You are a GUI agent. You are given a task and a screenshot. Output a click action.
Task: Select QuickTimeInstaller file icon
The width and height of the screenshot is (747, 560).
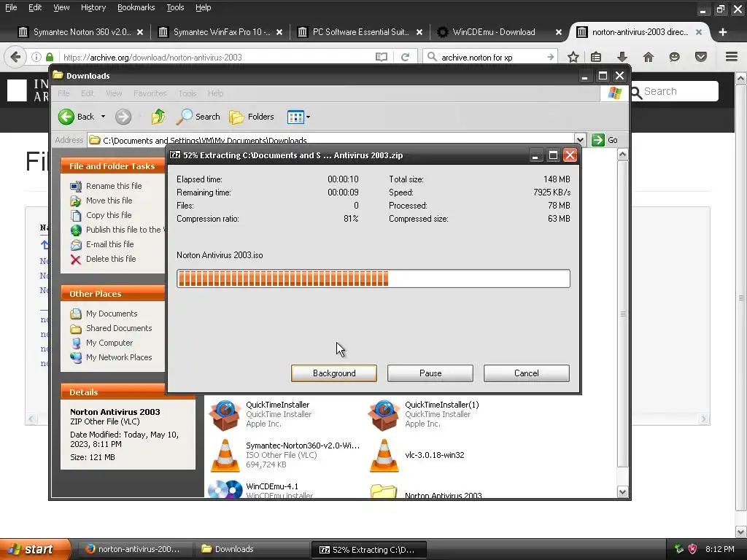(x=225, y=415)
